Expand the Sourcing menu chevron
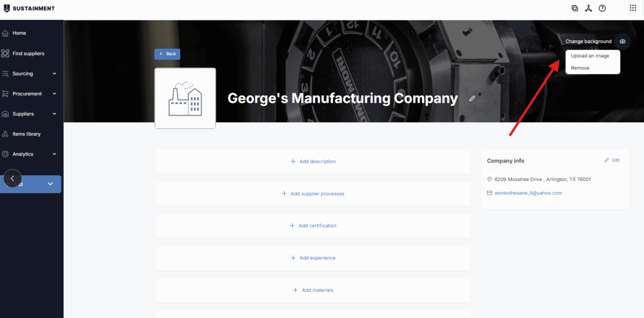Image resolution: width=644 pixels, height=318 pixels. pyautogui.click(x=54, y=74)
